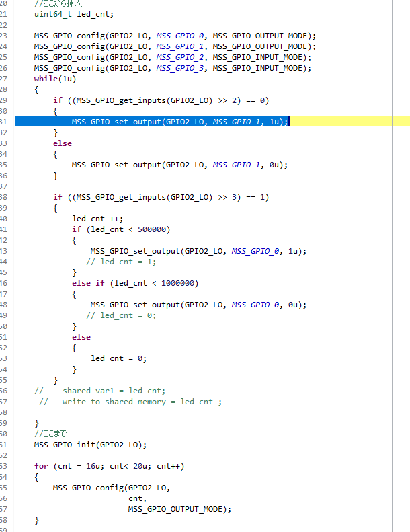Click the if condition containing '>> 3'
Screen dimensions: 410x532
click(161, 197)
